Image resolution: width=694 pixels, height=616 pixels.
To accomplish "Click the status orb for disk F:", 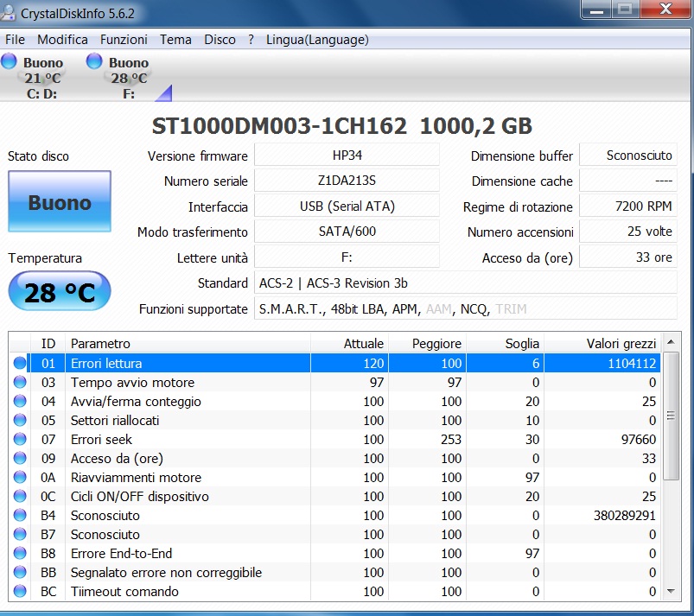I will 94,61.
